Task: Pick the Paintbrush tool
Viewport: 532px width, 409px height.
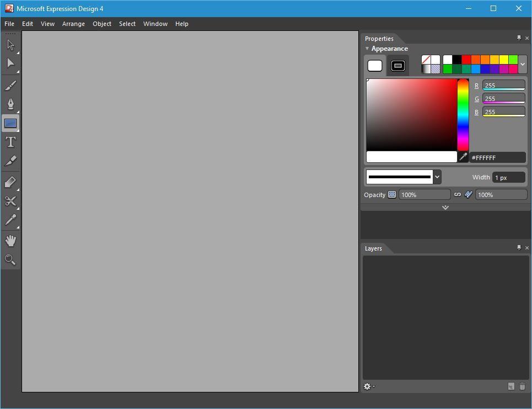Action: point(10,85)
